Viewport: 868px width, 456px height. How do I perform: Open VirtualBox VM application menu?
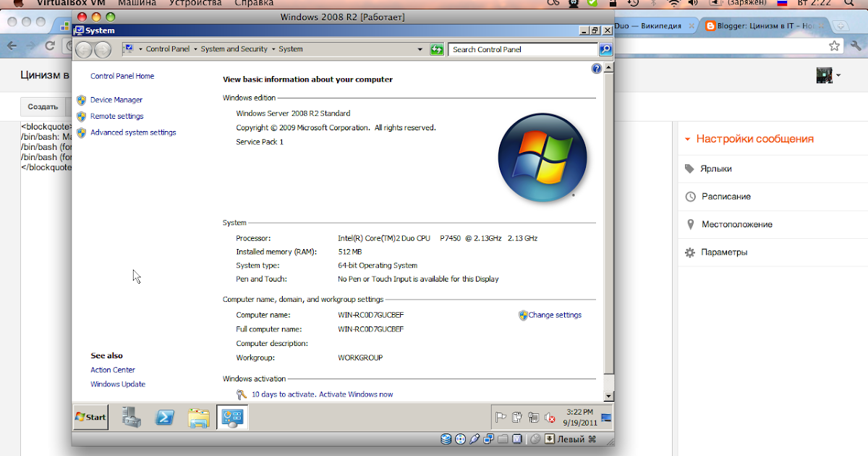coord(71,3)
